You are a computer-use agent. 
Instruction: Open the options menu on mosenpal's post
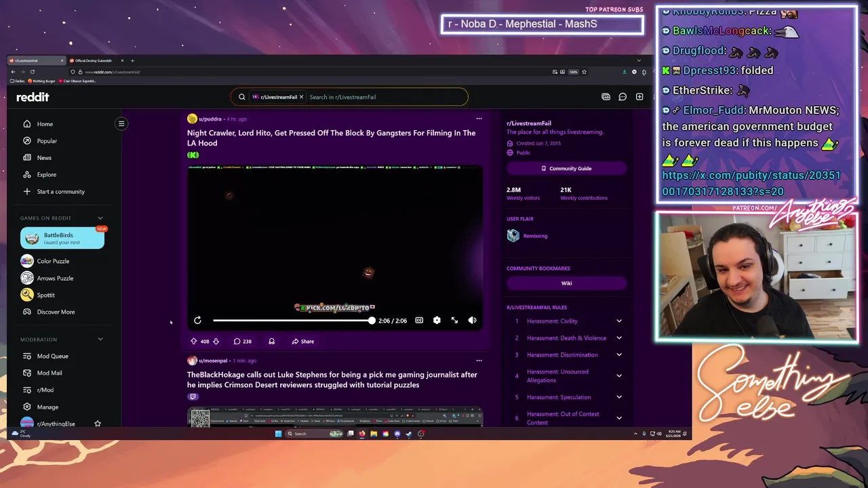[479, 361]
